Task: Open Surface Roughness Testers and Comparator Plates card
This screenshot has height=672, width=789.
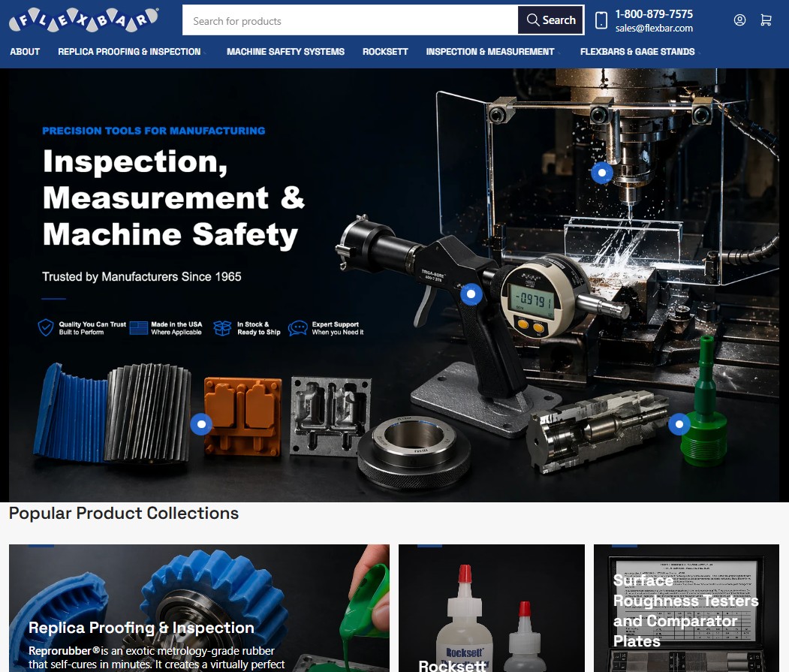Action: tap(686, 608)
